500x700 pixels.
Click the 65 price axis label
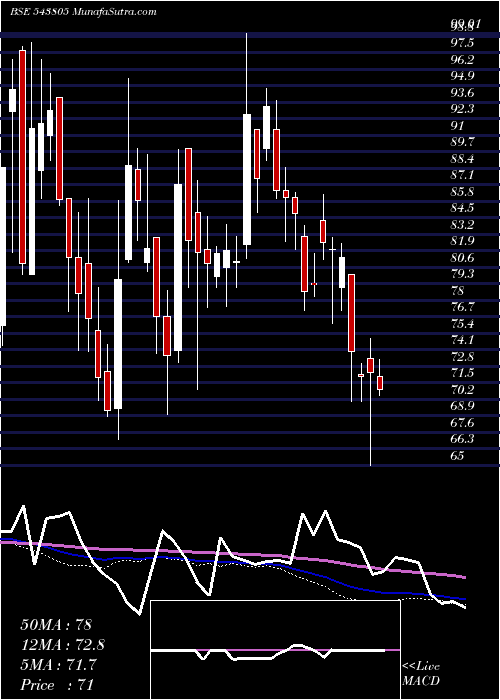(458, 456)
